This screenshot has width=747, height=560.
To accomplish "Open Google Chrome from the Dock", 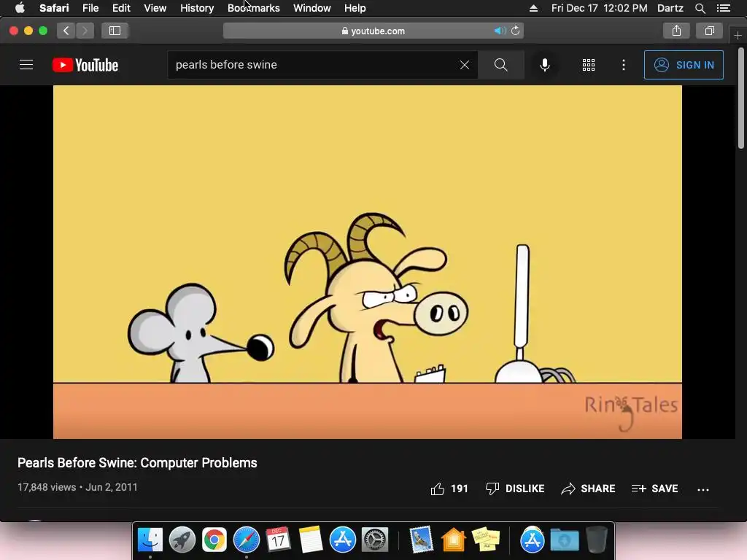I will (x=214, y=540).
